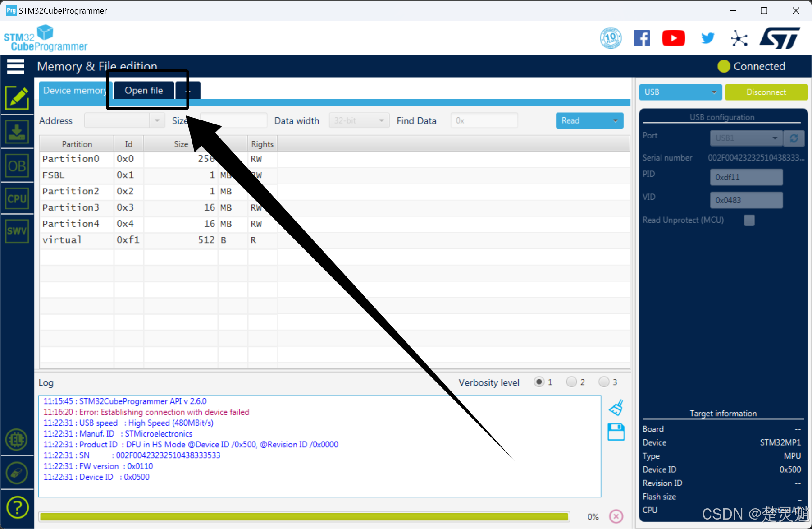Expand the Read button dropdown arrow
The image size is (812, 529).
[x=616, y=120]
